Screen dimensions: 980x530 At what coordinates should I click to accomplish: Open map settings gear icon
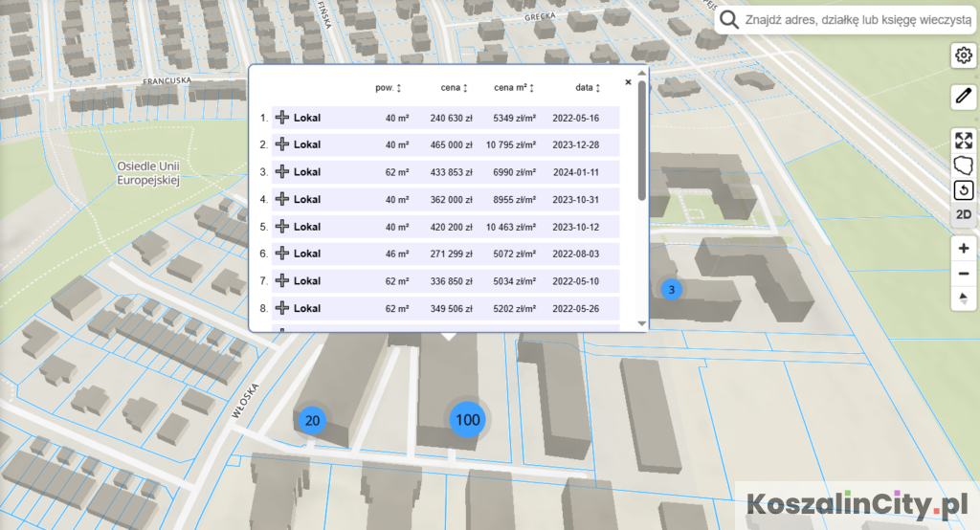(x=963, y=55)
